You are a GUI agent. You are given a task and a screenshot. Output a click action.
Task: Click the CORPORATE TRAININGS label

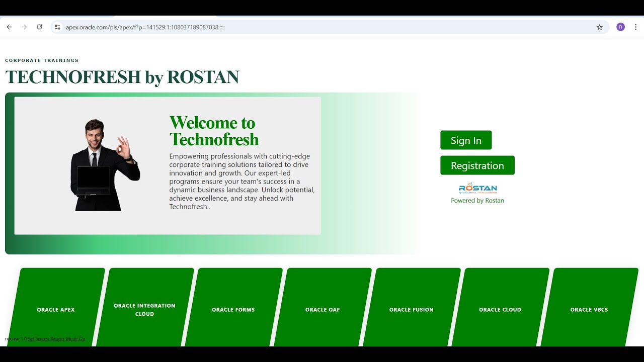coord(42,60)
